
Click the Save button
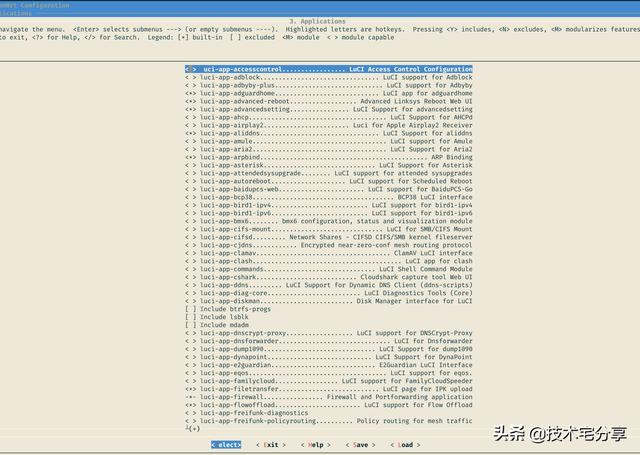[x=360, y=445]
